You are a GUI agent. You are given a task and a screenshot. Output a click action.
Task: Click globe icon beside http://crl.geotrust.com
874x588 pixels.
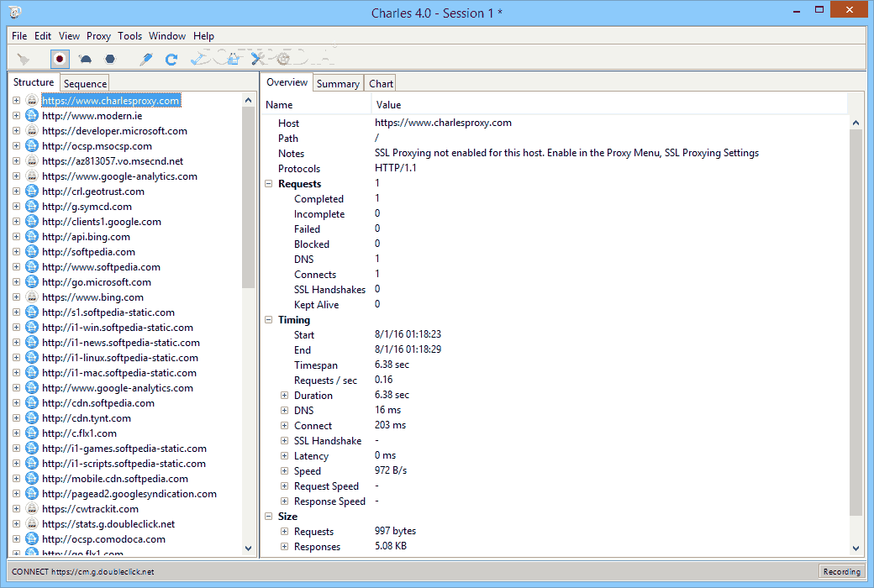coord(32,191)
